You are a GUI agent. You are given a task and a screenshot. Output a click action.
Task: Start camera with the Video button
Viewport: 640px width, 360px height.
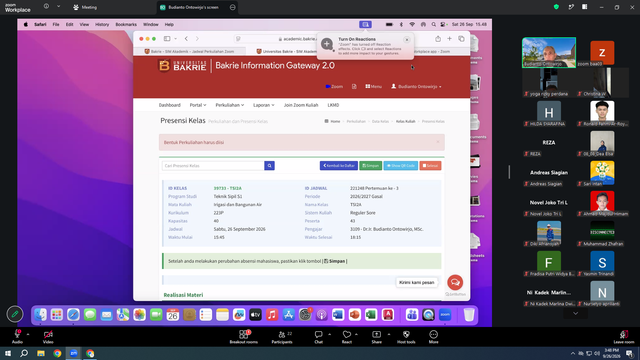tap(48, 337)
